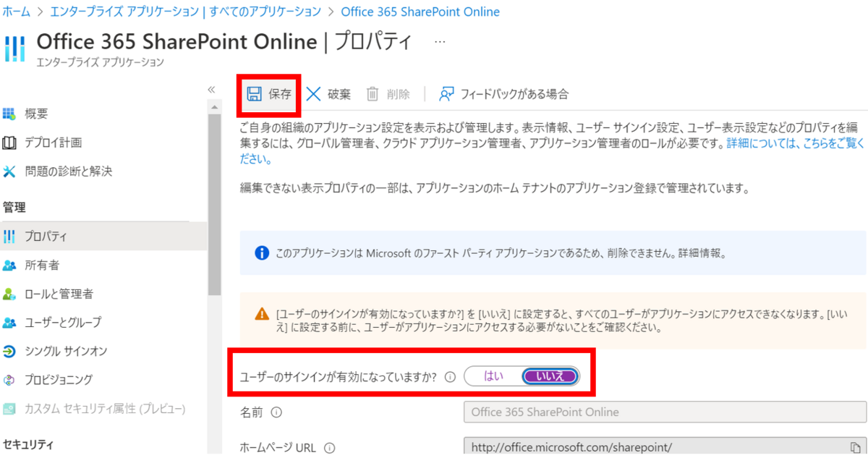Image resolution: width=868 pixels, height=458 pixels.
Task: Select the trash can delete icon
Action: click(373, 94)
